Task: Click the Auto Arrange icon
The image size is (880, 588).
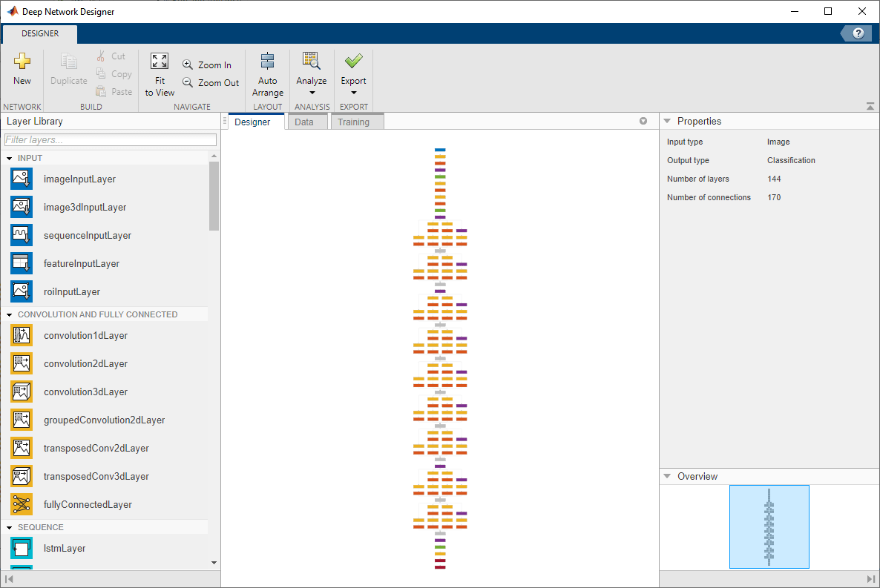Action: click(x=268, y=61)
